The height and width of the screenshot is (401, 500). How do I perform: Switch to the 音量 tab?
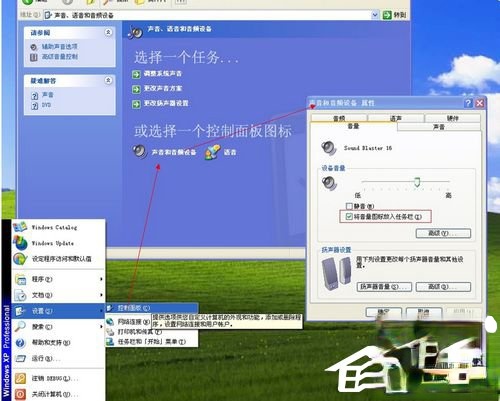pyautogui.click(x=353, y=126)
